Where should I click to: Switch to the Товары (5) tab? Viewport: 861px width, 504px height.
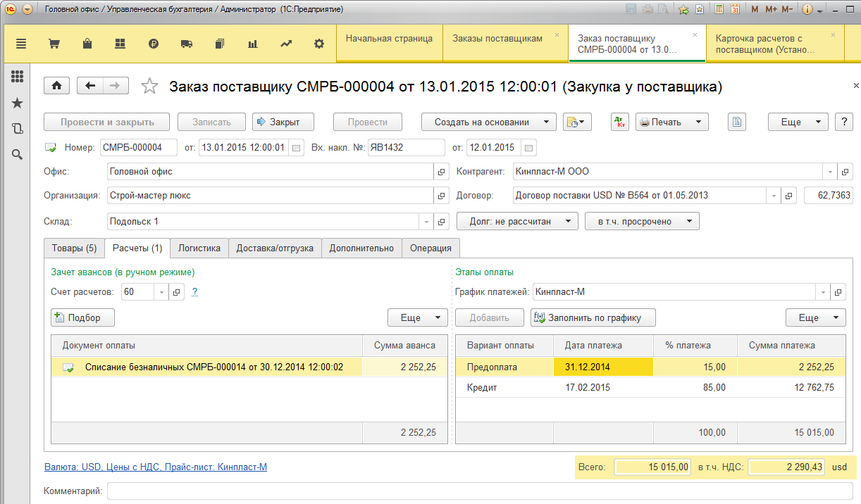[74, 248]
